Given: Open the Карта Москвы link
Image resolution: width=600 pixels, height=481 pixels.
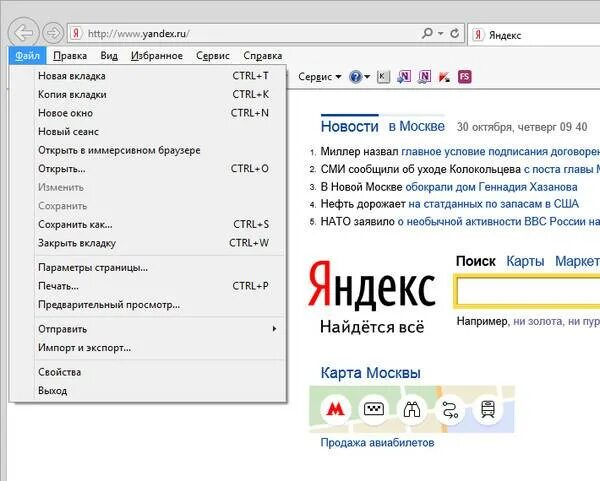Looking at the screenshot, I should tap(370, 373).
